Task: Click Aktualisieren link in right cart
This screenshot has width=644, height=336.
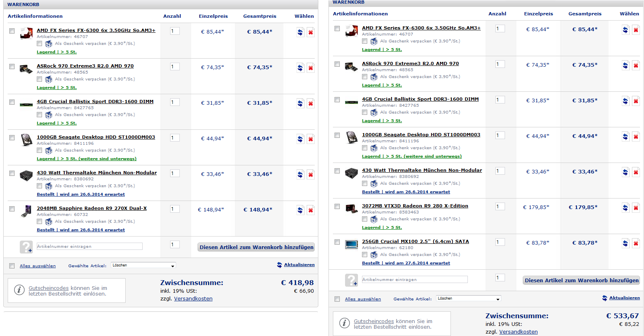Action: (x=624, y=298)
